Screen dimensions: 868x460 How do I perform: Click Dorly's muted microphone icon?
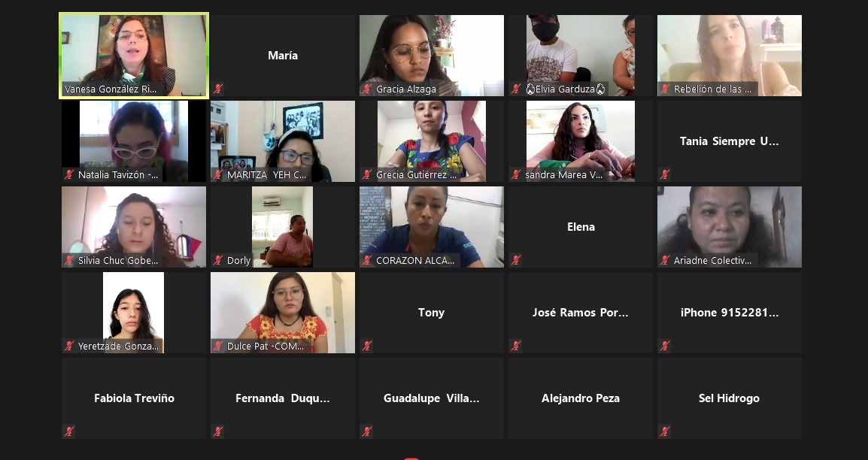[x=218, y=260]
